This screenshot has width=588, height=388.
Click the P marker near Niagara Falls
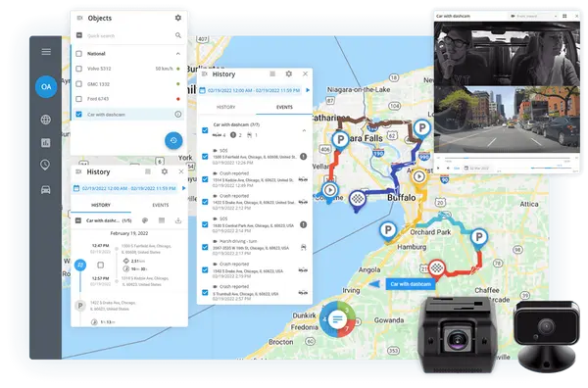(340, 141)
